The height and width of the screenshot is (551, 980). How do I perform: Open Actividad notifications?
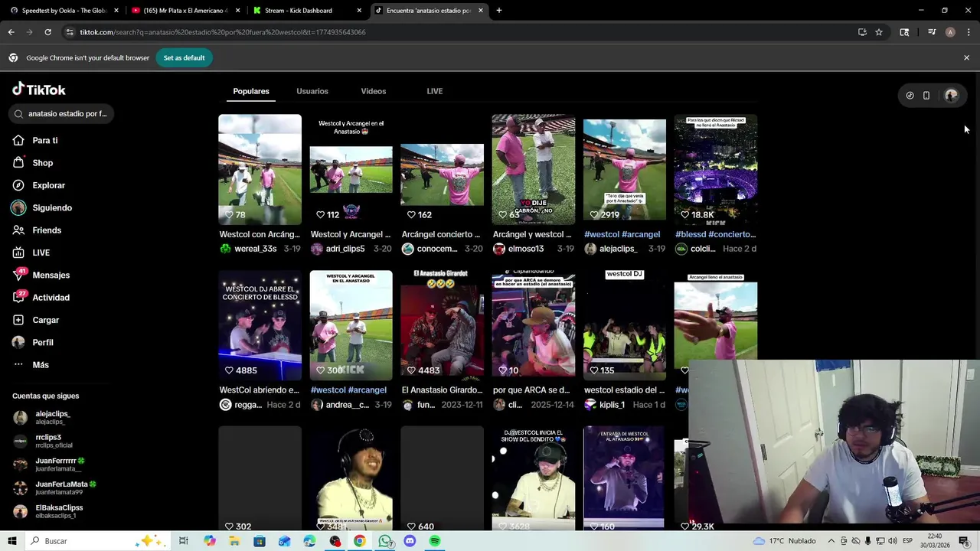point(41,298)
